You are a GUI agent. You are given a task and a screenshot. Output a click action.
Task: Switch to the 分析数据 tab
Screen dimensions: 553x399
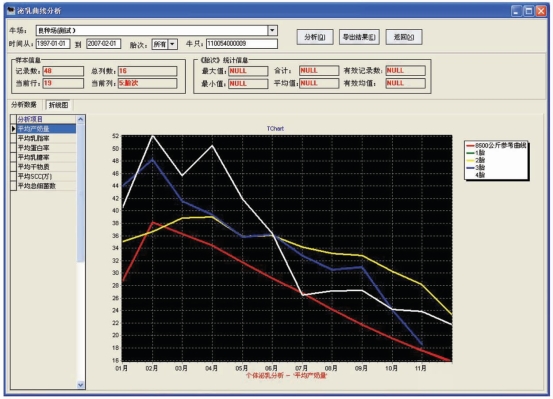[x=24, y=105]
